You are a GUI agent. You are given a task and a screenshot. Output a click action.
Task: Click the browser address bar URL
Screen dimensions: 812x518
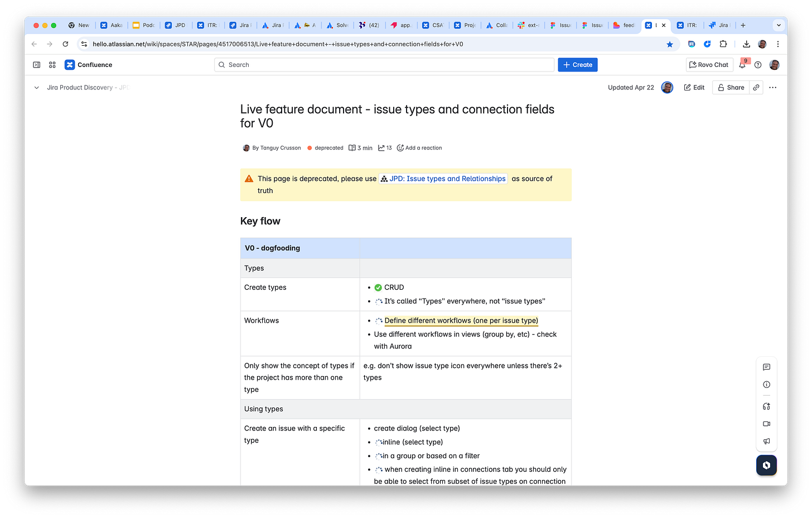pyautogui.click(x=278, y=44)
